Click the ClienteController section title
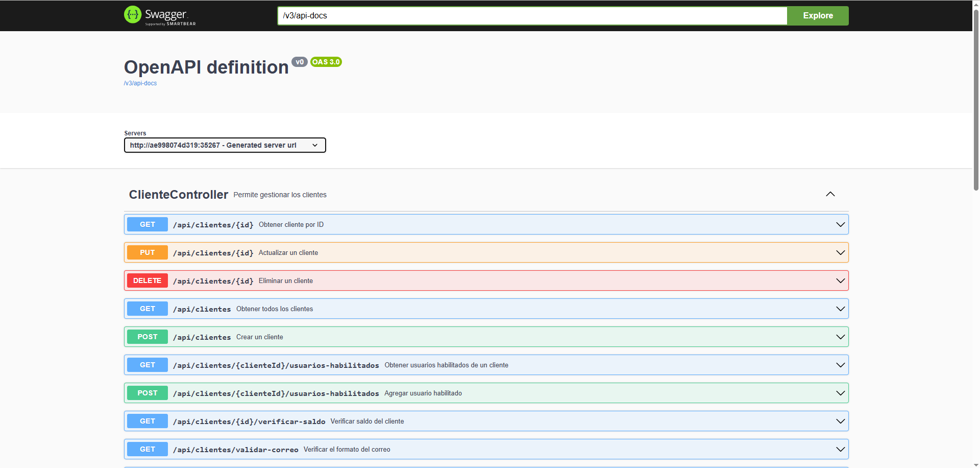 [178, 195]
